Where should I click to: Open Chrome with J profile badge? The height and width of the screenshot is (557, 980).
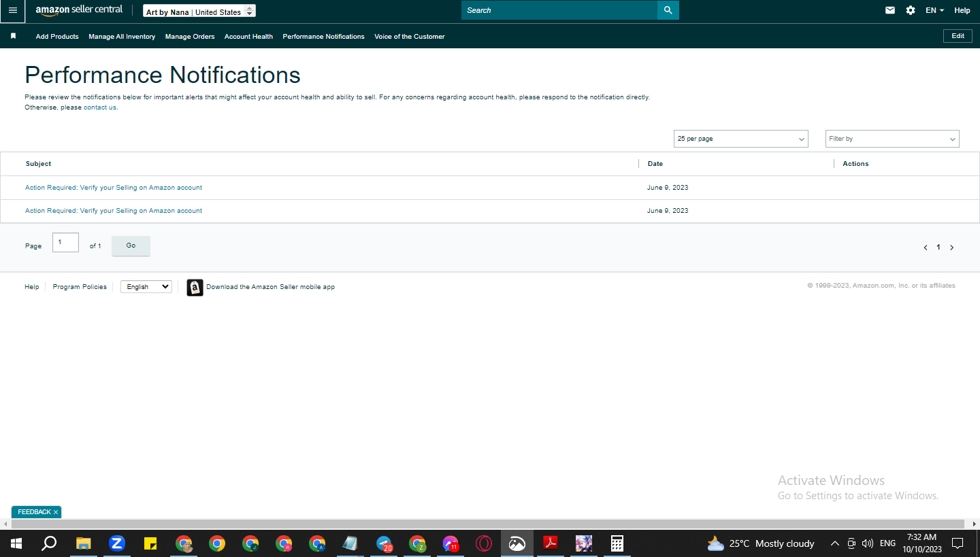click(250, 543)
